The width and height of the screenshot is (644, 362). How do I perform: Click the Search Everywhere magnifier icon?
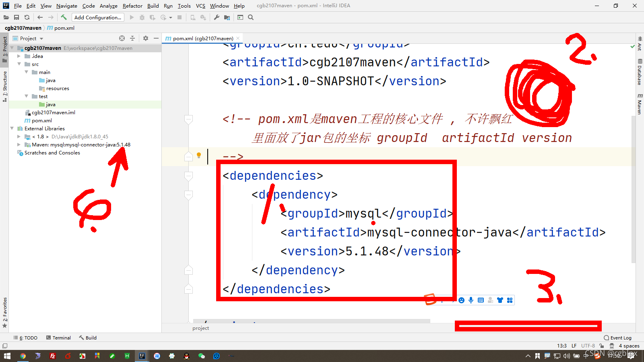251,17
